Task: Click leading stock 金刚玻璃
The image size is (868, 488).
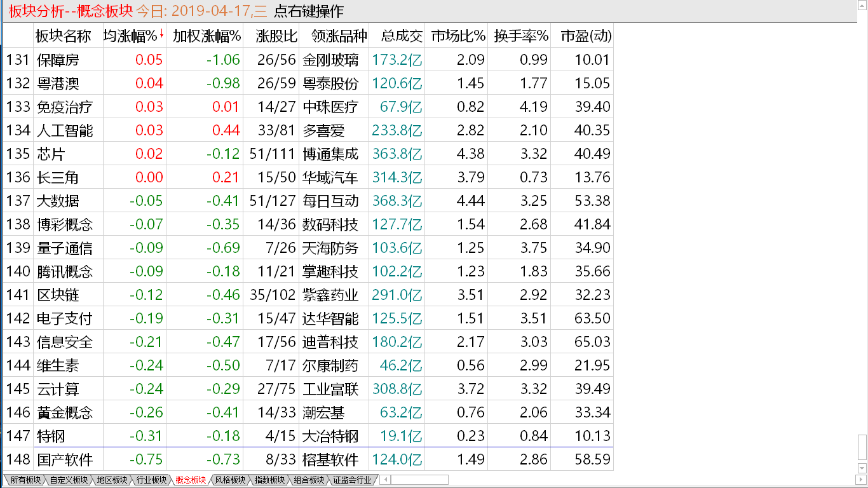Action: (330, 60)
